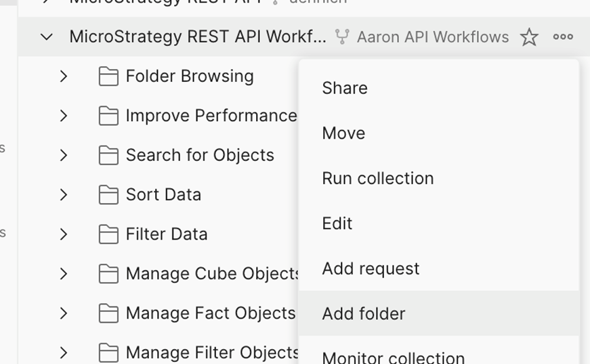Click the Folder Browsing folder icon
This screenshot has width=590, height=364.
[108, 76]
